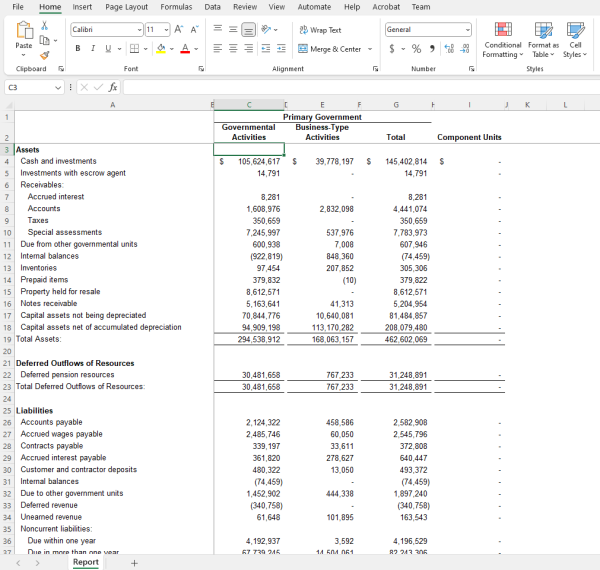Open Clipboard pane launcher

pyautogui.click(x=61, y=69)
